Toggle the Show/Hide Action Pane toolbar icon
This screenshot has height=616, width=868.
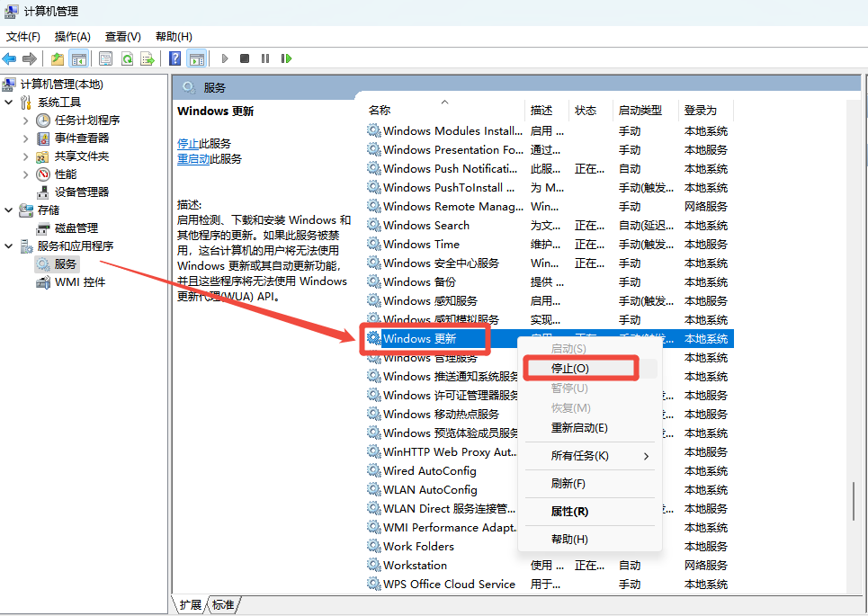[196, 58]
